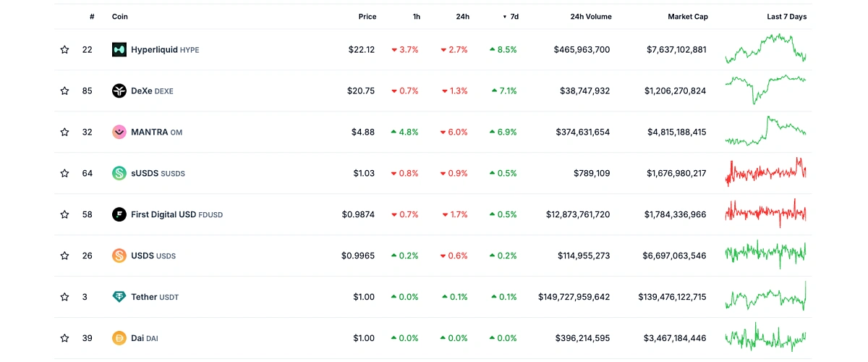Sort by the 7d column header

pos(511,17)
